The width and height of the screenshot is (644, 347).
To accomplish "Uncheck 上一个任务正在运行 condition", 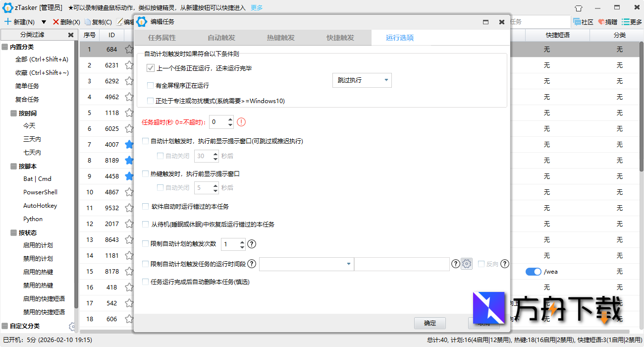I will coord(150,68).
